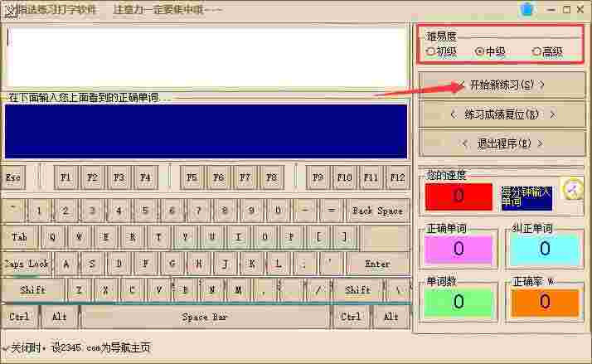The width and height of the screenshot is (592, 364).
Task: Click the Z key on virtual keyboard
Action: click(x=79, y=290)
